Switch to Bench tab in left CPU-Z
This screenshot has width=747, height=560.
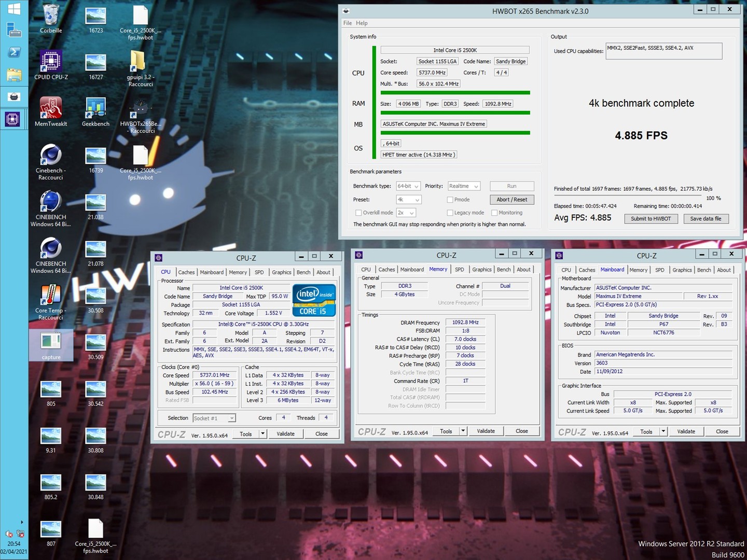coord(303,272)
